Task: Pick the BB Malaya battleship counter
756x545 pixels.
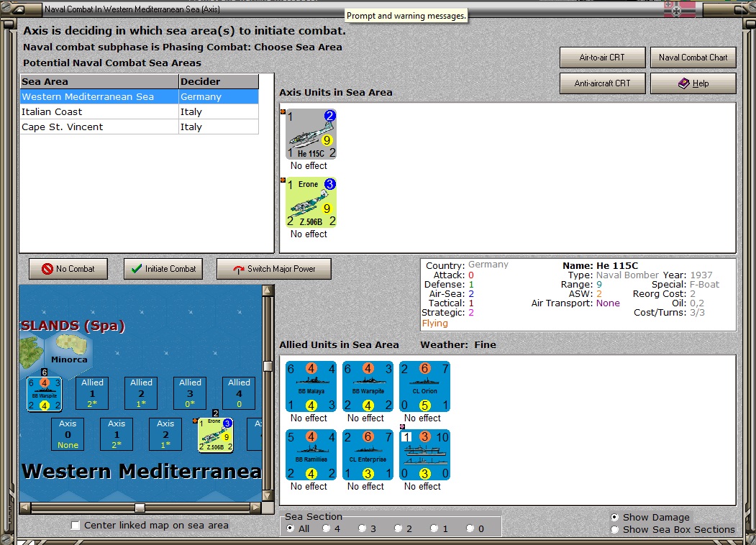Action: [x=311, y=387]
